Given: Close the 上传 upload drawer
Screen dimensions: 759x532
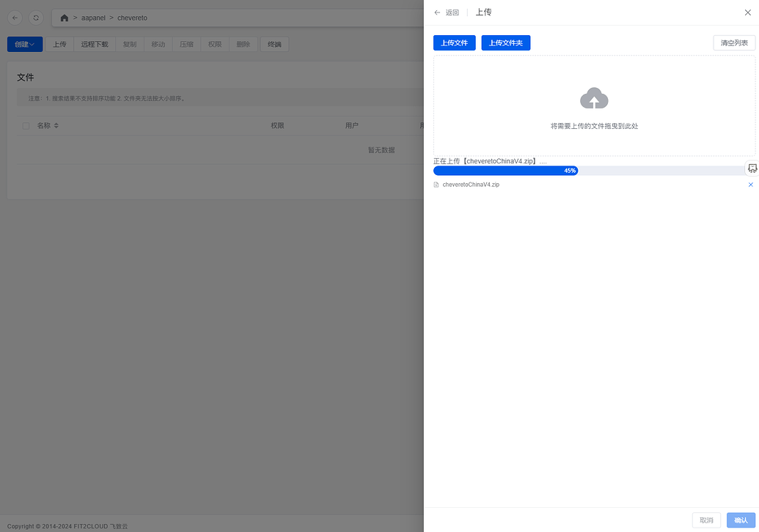Looking at the screenshot, I should tap(747, 12).
